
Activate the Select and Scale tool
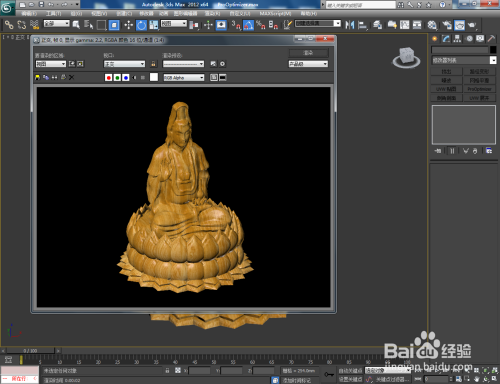tap(154, 25)
